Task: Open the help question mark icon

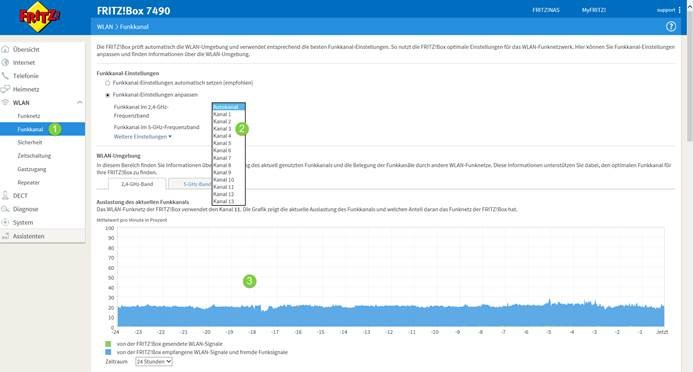Action: [670, 27]
